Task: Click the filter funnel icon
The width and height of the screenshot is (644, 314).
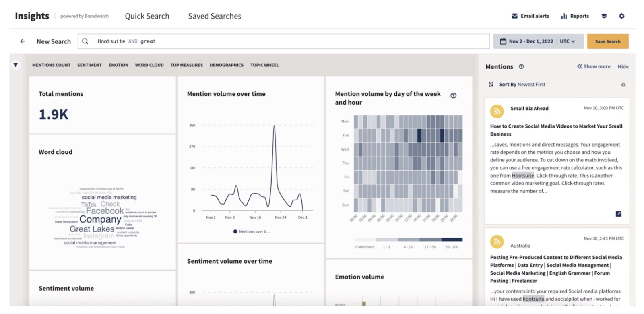Action: coord(15,65)
